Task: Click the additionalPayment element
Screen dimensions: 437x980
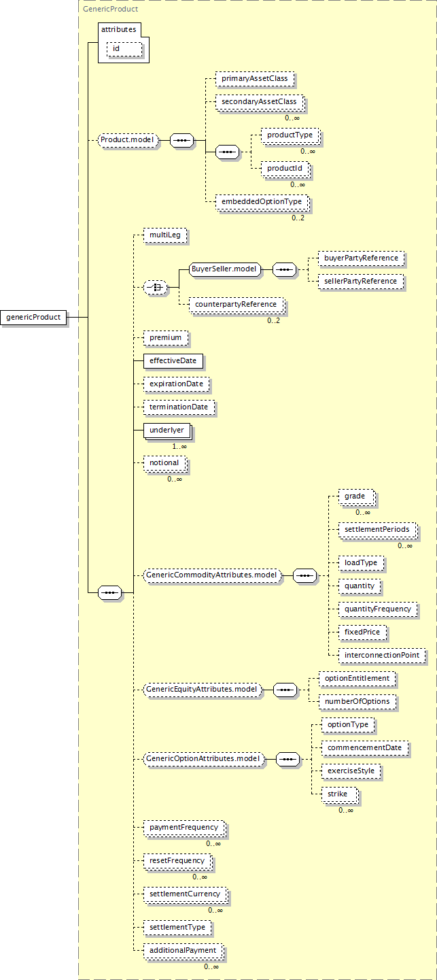Action: click(x=182, y=950)
